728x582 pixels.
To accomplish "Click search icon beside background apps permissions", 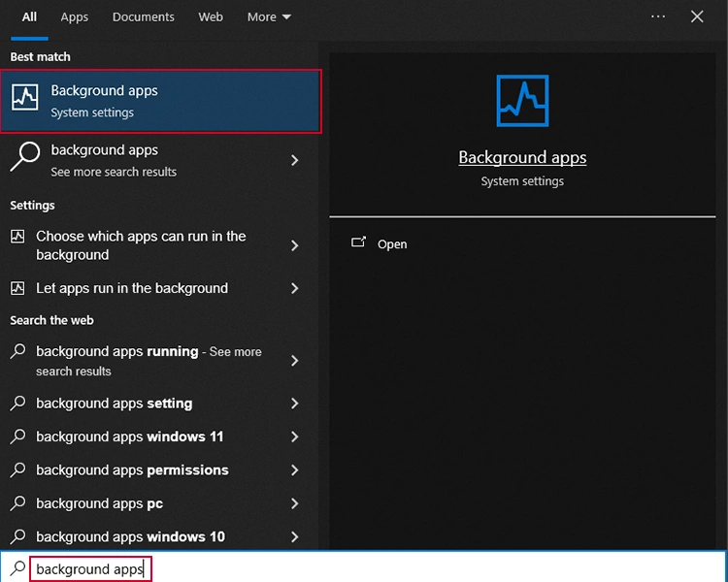I will 17,469.
